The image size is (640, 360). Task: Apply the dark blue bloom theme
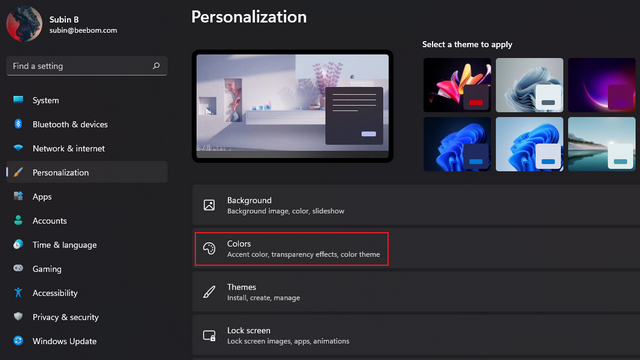pos(457,144)
